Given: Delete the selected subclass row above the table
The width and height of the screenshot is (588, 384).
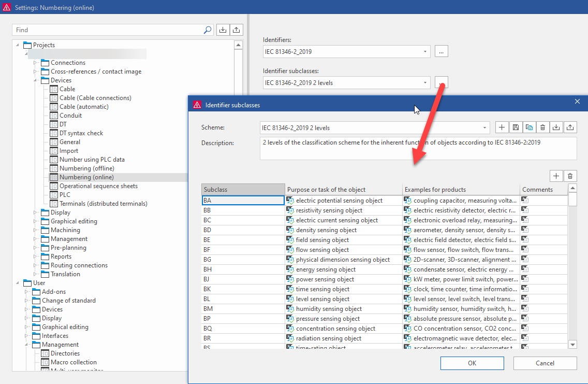Looking at the screenshot, I should (x=570, y=176).
